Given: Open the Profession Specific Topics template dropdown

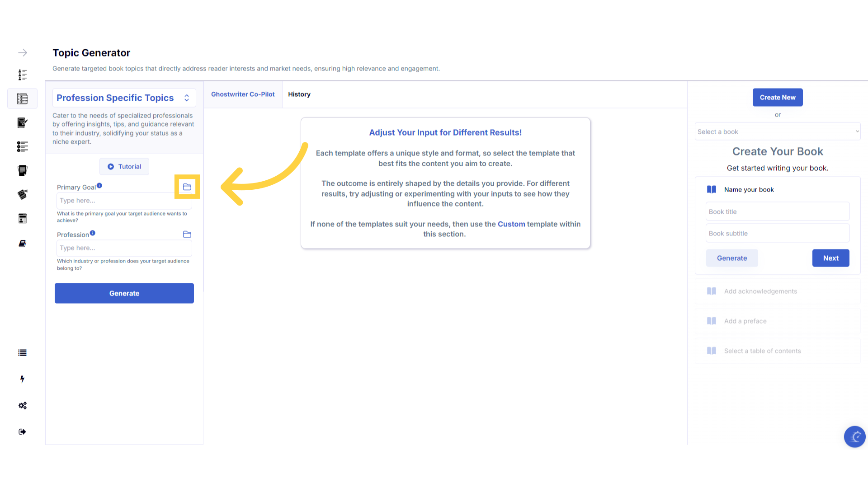Looking at the screenshot, I should [x=124, y=98].
